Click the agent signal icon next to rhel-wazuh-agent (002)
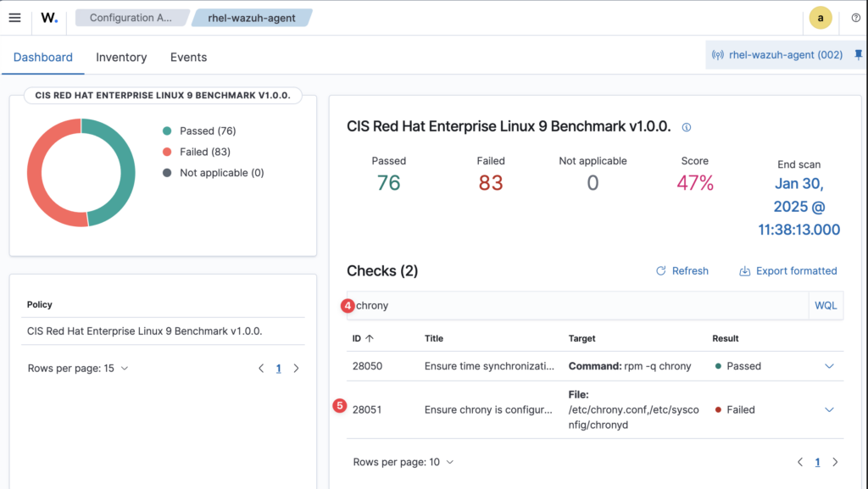This screenshot has height=489, width=868. (x=718, y=55)
